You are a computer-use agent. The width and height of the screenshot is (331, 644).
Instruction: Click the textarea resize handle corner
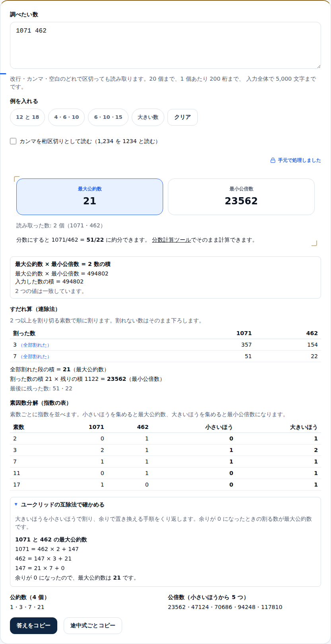point(318,66)
